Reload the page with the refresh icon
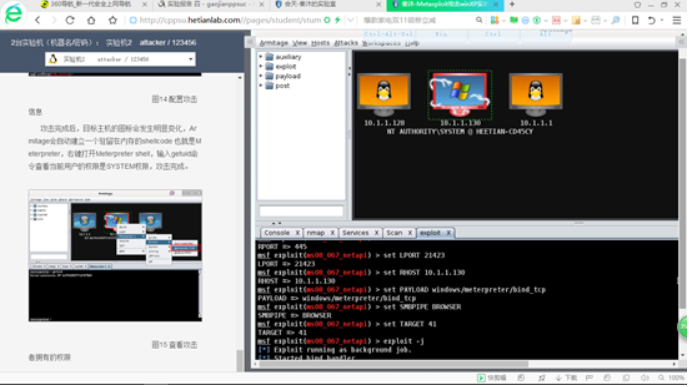The image size is (689, 387). 70,20
